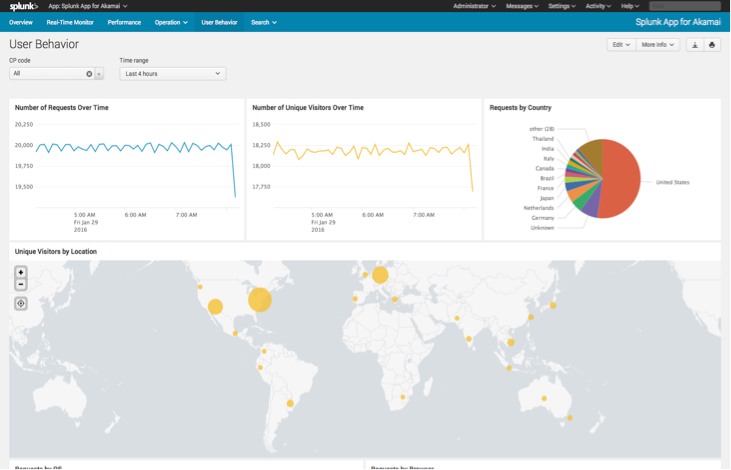Viewport: 731px width, 470px height.
Task: Expand the Search nav menu
Action: pos(264,22)
